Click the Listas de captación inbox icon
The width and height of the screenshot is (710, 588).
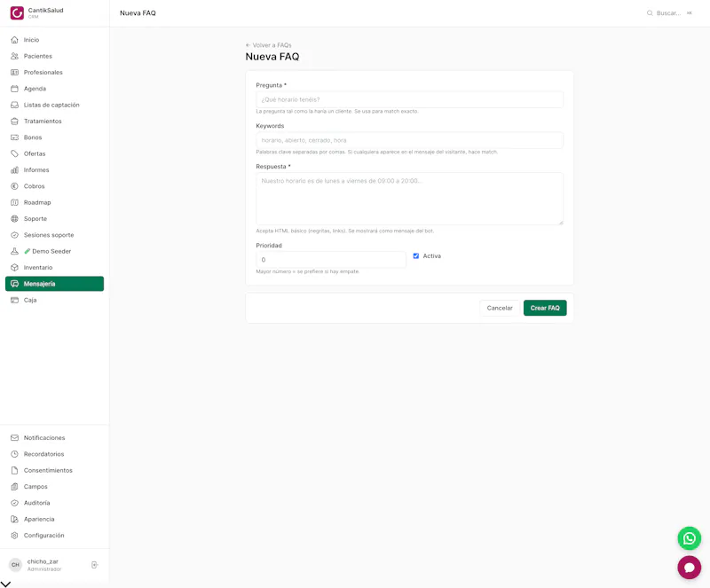coord(14,105)
